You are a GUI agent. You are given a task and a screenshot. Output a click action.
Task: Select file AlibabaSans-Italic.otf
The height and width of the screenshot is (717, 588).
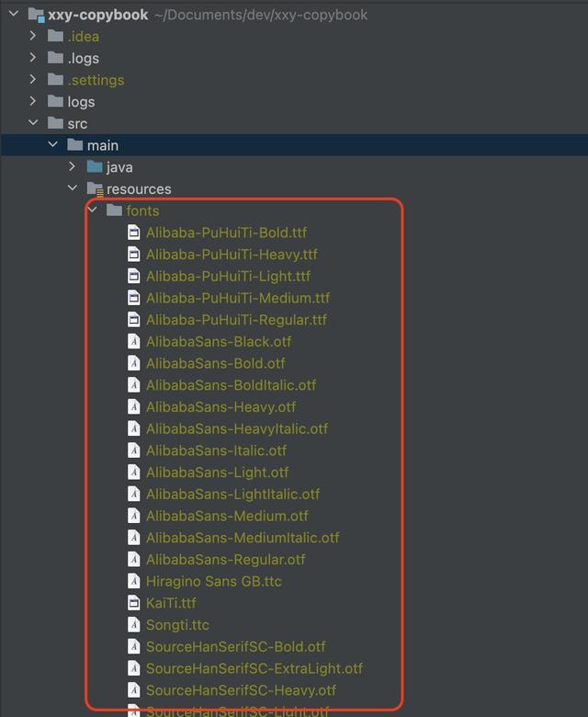[217, 450]
